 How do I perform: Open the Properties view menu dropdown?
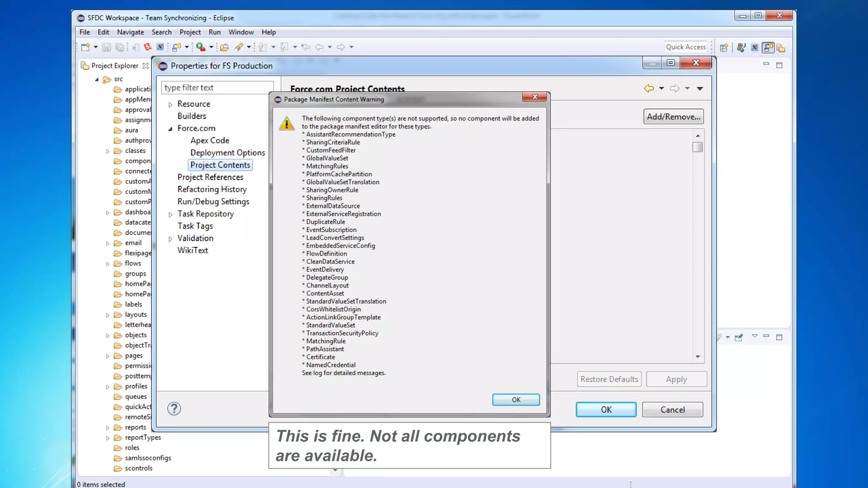700,89
